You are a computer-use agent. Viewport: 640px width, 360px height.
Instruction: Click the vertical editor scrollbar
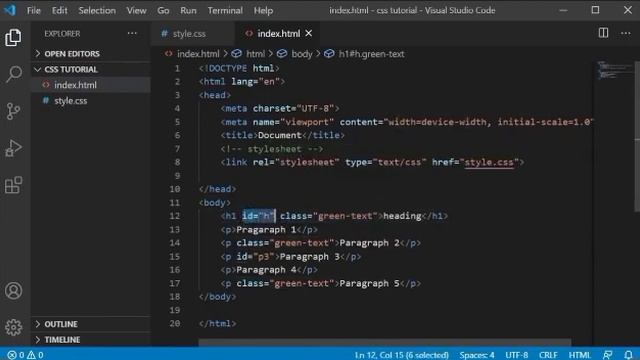coord(637,136)
